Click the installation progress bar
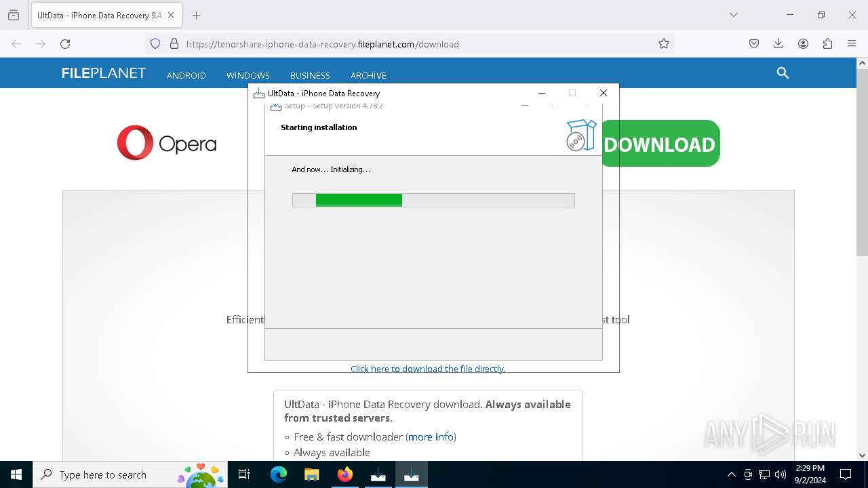Image resolution: width=868 pixels, height=488 pixels. point(433,200)
